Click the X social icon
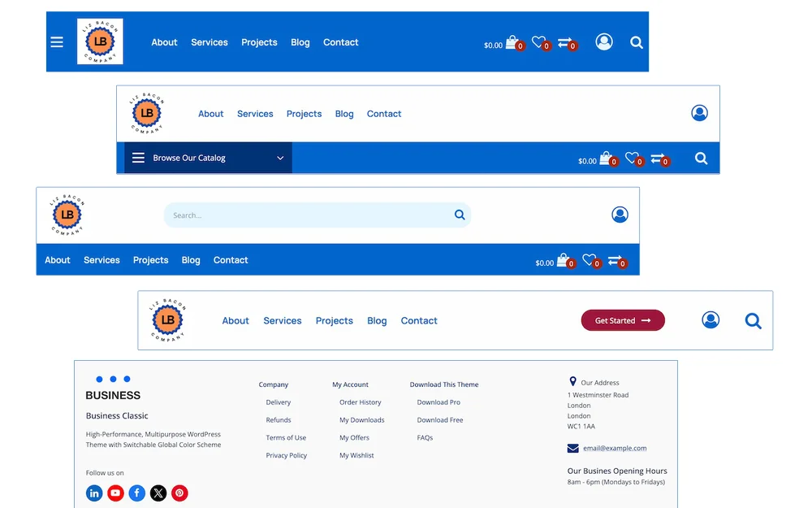This screenshot has width=812, height=508. pos(158,493)
